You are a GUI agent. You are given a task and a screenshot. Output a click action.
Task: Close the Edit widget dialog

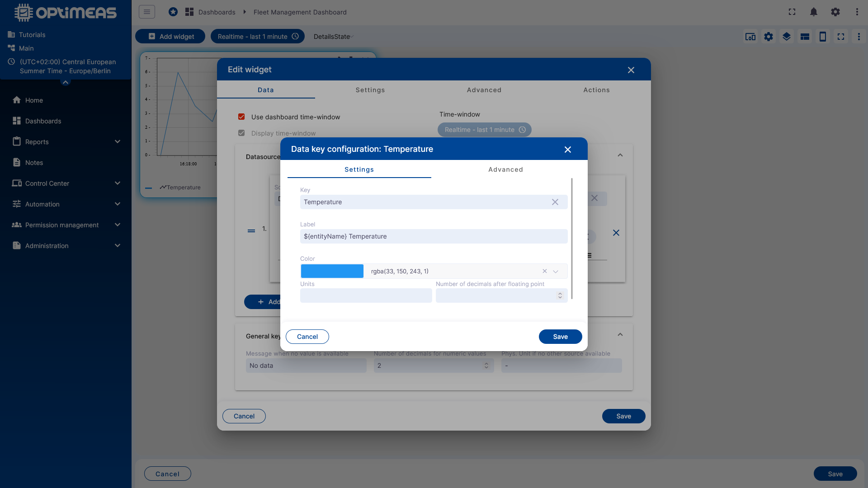631,70
